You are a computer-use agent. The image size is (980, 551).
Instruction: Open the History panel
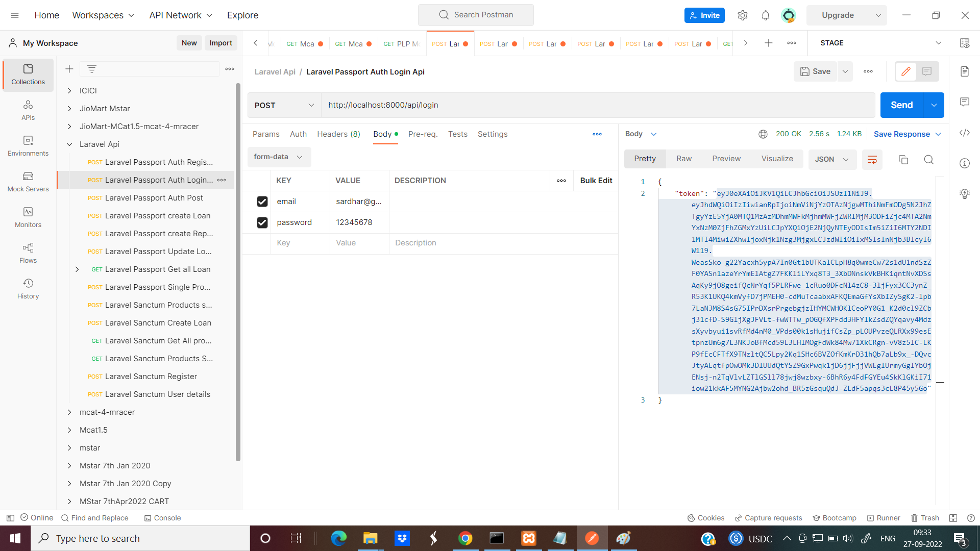coord(28,289)
